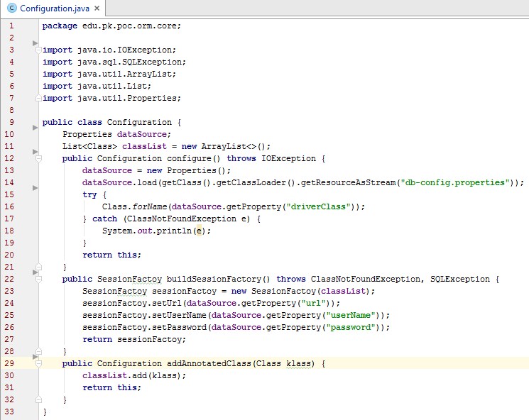Viewport: 529px width, 420px height.
Task: Collapse the configure() method fold at line 12
Action: [x=38, y=158]
